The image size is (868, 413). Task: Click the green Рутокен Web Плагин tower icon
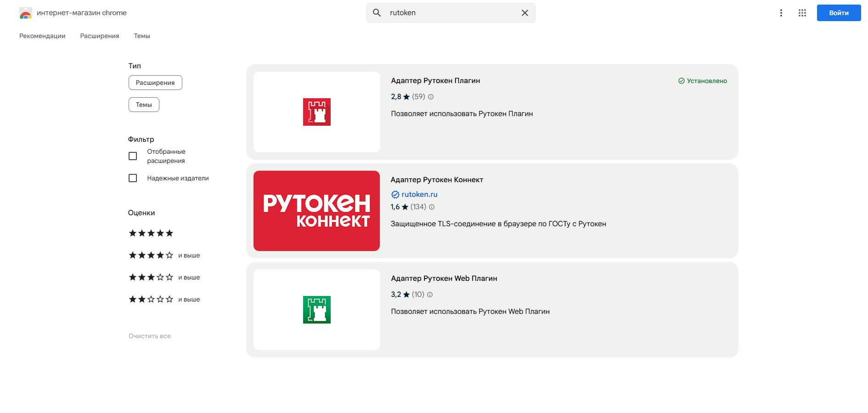[x=317, y=310]
